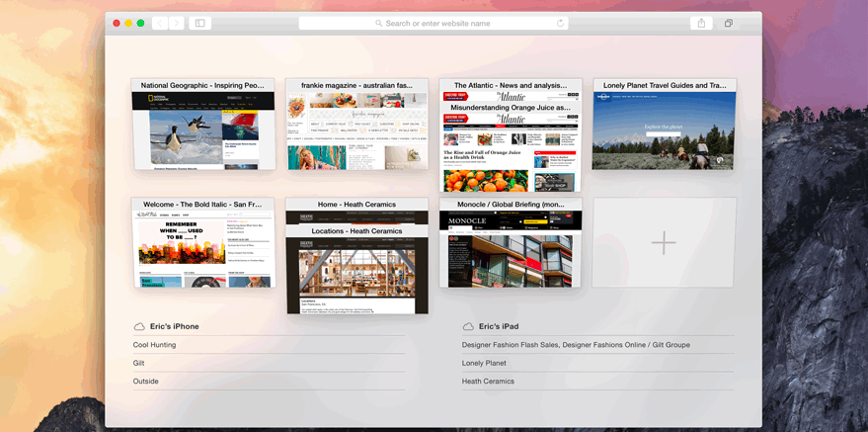Screen dimensions: 868x432
Task: Click the cloud icon beside Eric's iPad
Action: tap(468, 327)
